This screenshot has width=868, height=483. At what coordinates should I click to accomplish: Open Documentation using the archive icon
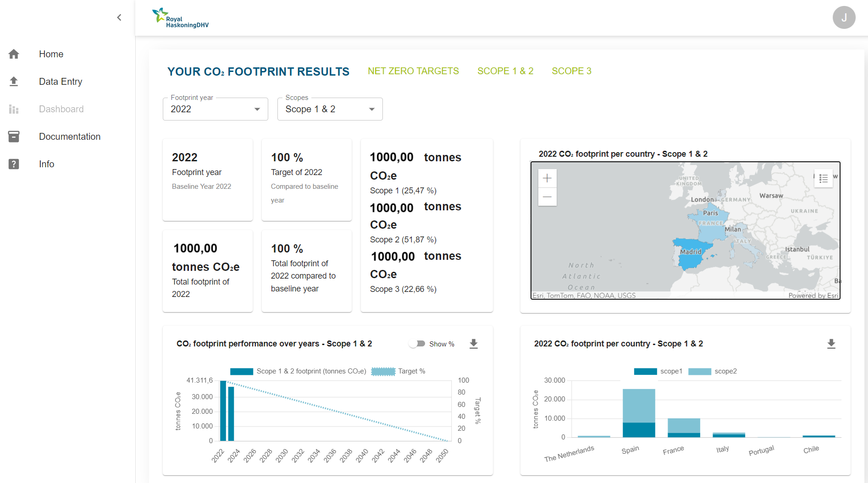point(14,136)
